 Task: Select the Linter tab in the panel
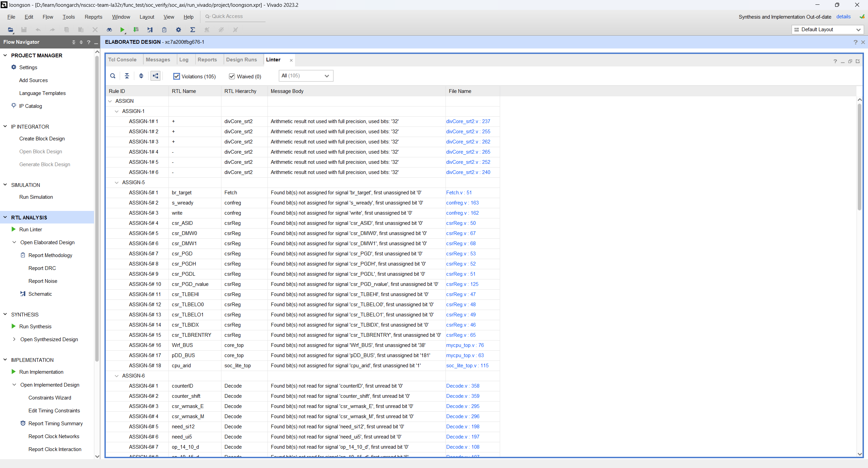coord(273,59)
